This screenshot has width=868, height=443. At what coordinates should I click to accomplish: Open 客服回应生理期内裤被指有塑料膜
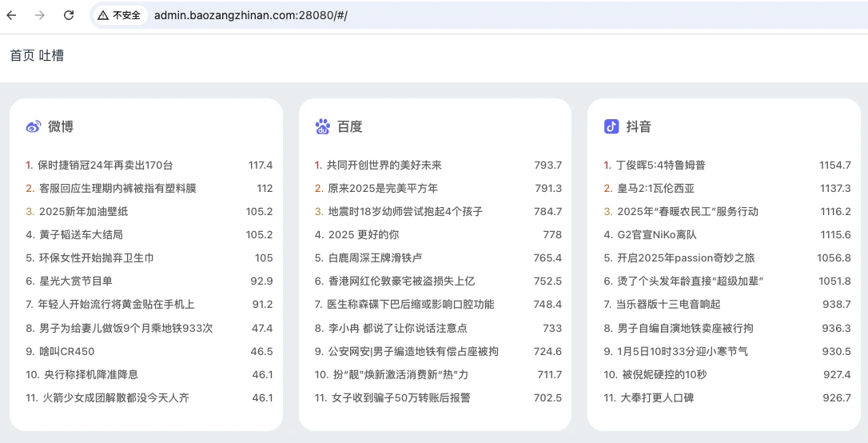[x=118, y=188]
